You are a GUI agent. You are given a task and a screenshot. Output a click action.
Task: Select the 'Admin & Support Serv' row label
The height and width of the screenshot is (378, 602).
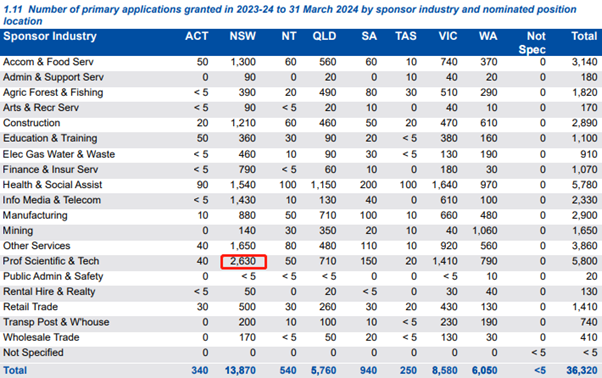53,77
